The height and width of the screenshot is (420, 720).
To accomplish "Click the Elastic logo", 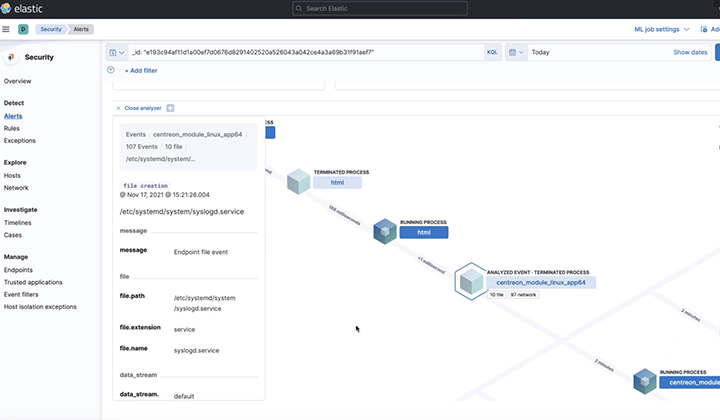I will pyautogui.click(x=22, y=8).
